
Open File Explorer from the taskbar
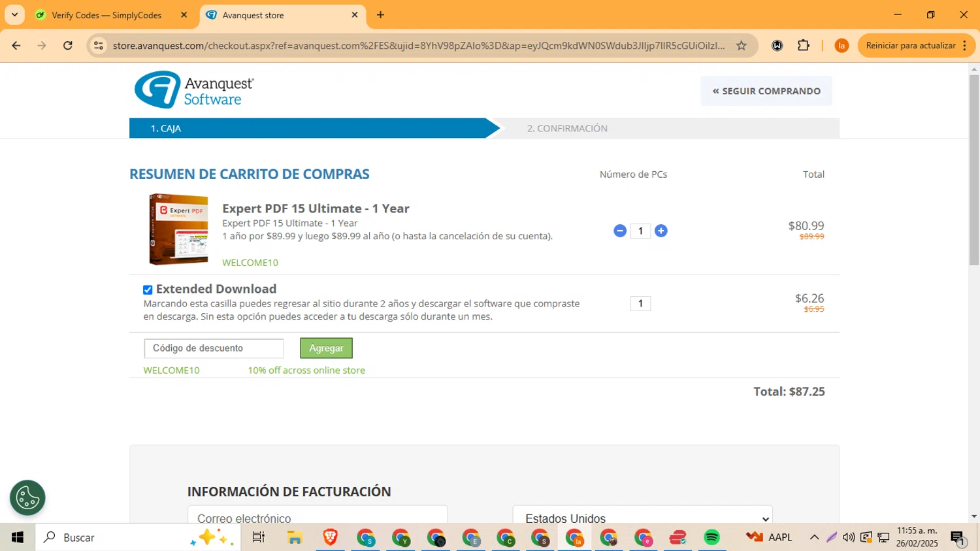(x=295, y=537)
